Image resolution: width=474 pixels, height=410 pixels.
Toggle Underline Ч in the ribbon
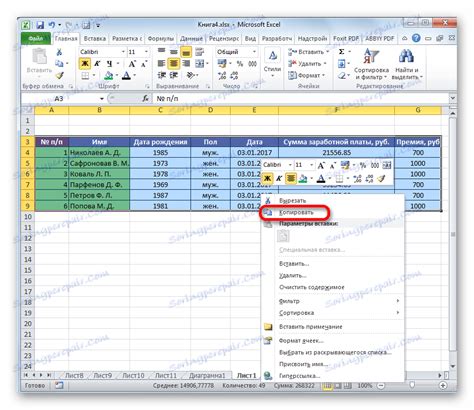[109, 64]
